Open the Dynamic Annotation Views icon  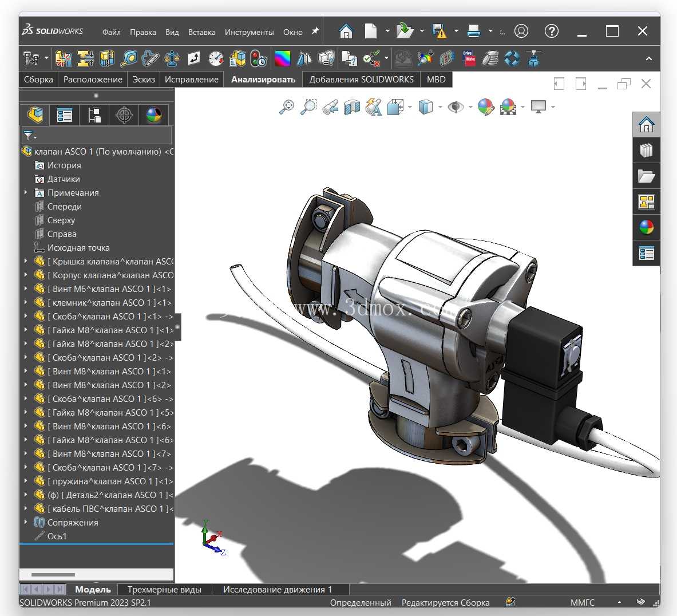[x=374, y=106]
